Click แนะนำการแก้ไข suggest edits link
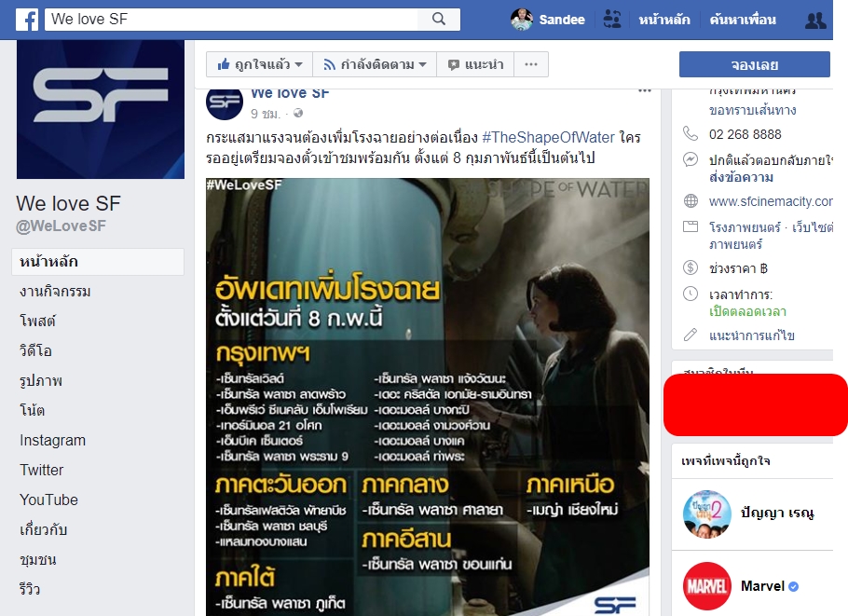This screenshot has width=848, height=616. 752,335
